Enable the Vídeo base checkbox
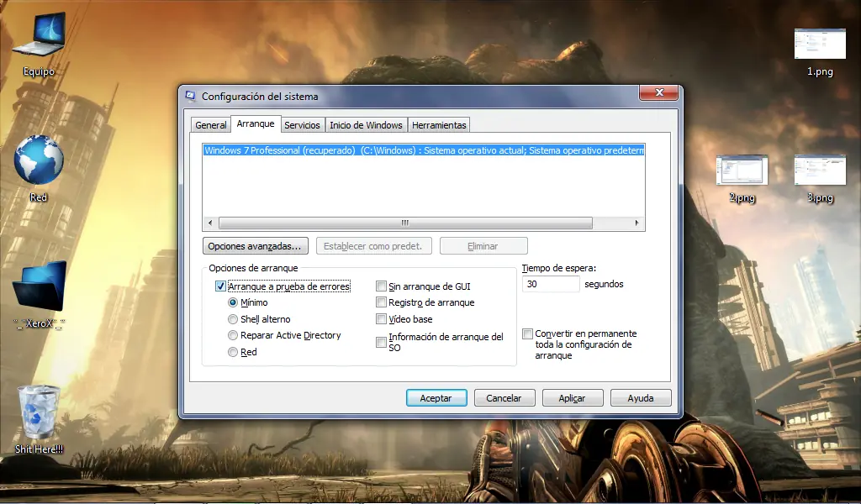The height and width of the screenshot is (504, 861). tap(381, 318)
